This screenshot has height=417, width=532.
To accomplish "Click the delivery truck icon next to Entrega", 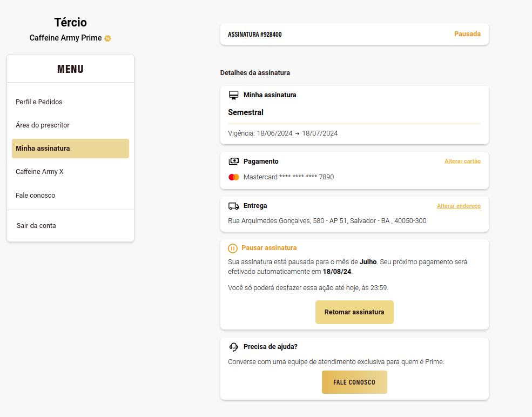I will pos(233,206).
